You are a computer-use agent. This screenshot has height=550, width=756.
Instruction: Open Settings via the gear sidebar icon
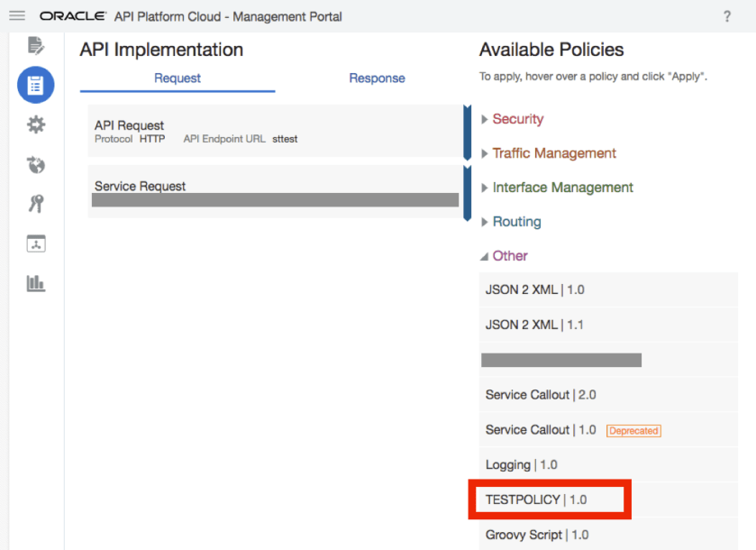pyautogui.click(x=36, y=124)
